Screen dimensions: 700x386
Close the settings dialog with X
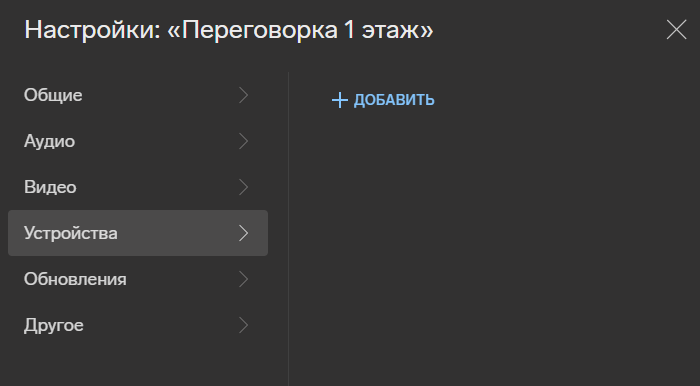[x=676, y=30]
